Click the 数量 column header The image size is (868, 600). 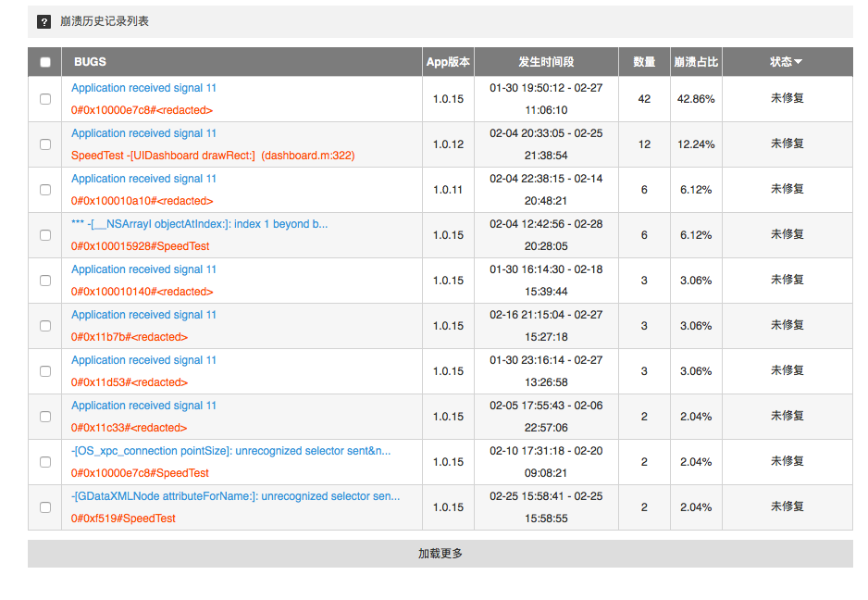(644, 62)
